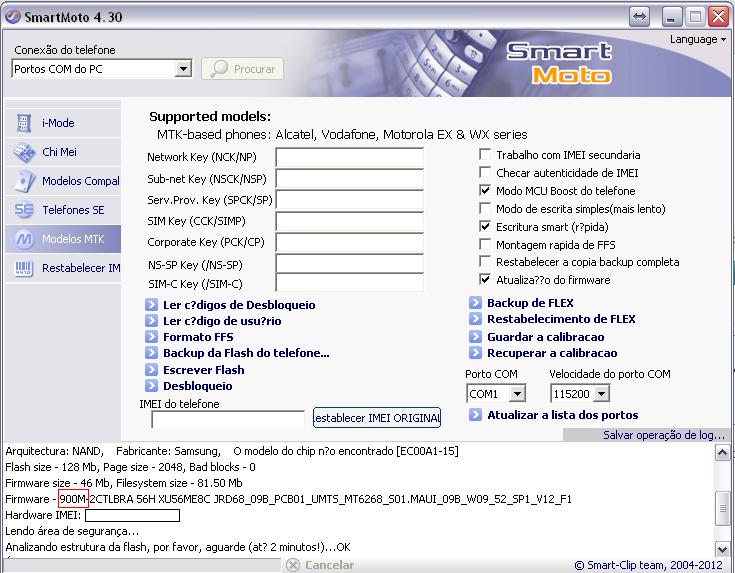Click arrow icon beside Atualizar a lista dos portos
Viewport: 735px width, 573px height.
click(x=475, y=415)
